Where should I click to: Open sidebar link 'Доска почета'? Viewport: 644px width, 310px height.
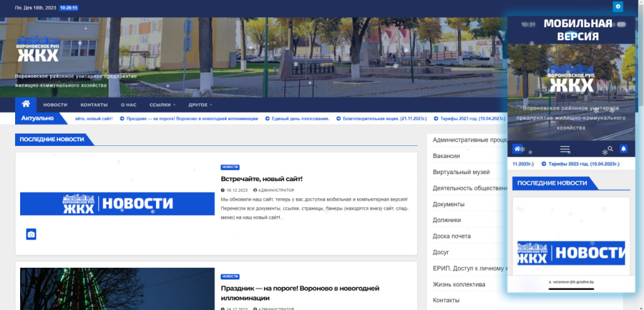click(x=452, y=236)
